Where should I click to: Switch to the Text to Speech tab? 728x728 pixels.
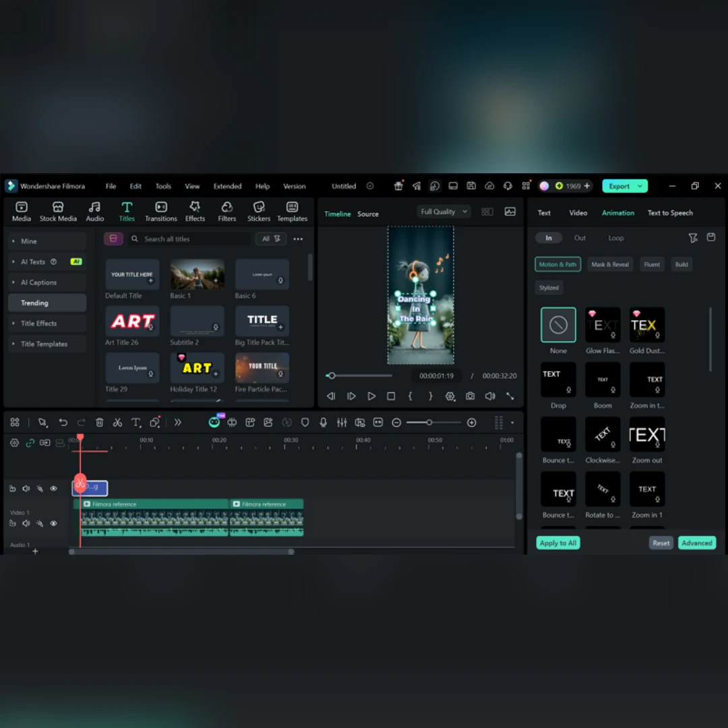tap(670, 212)
